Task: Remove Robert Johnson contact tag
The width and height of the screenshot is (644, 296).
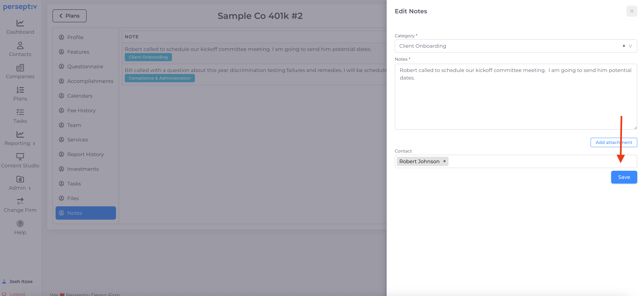Action: tap(444, 161)
